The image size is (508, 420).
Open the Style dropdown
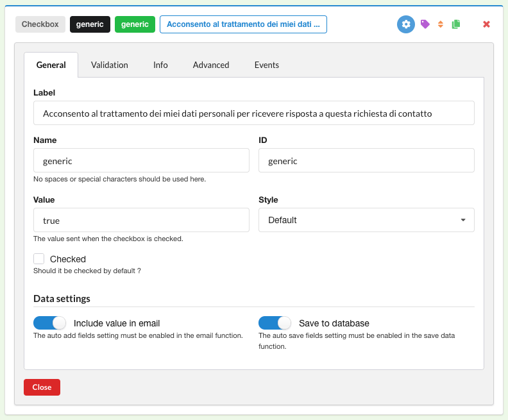[366, 220]
